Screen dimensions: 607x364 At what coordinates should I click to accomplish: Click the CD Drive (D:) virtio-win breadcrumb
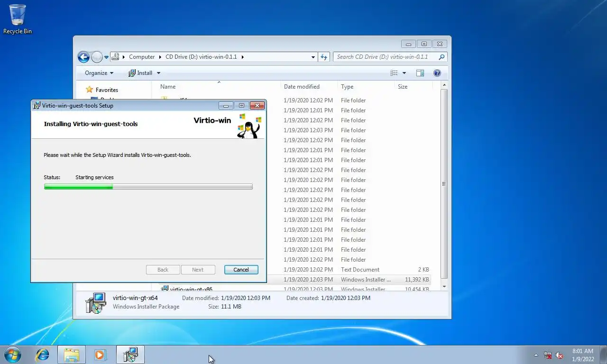click(x=201, y=57)
